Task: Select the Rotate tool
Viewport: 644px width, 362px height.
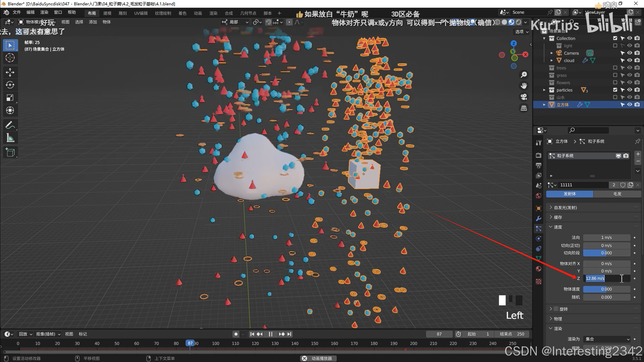Action: [10, 85]
